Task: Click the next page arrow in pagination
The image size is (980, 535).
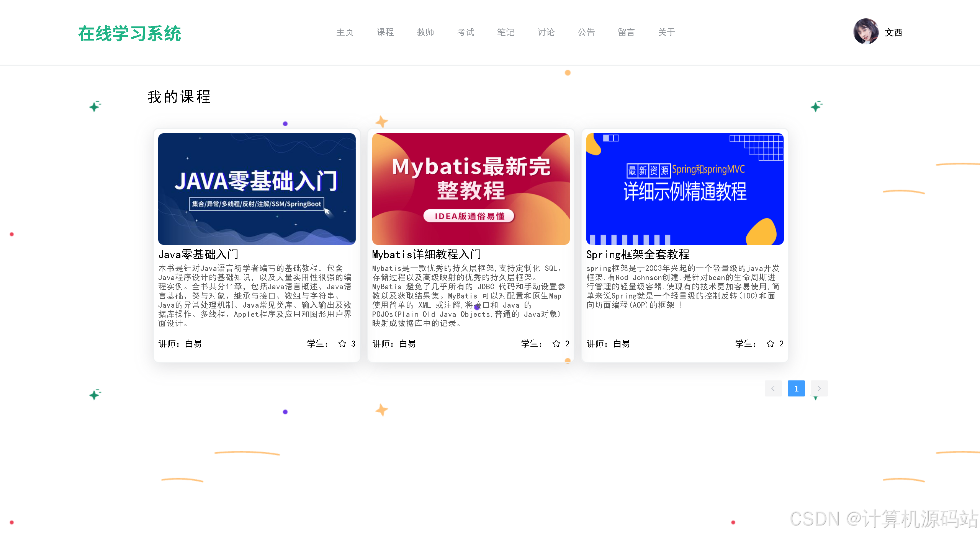Action: point(819,388)
